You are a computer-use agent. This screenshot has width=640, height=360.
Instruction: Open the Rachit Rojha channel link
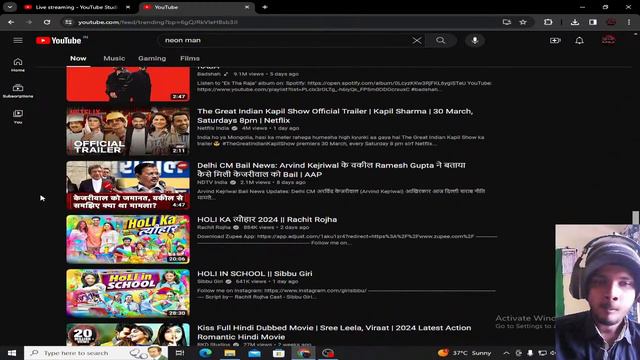point(214,227)
